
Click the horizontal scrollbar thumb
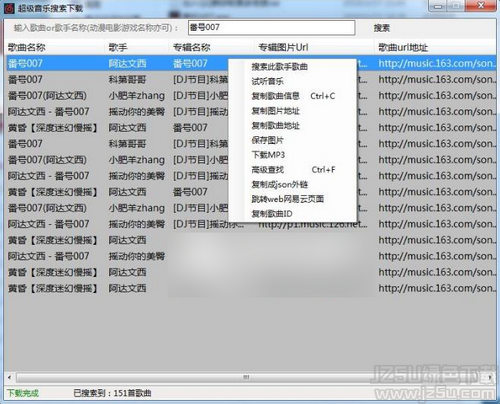246,377
